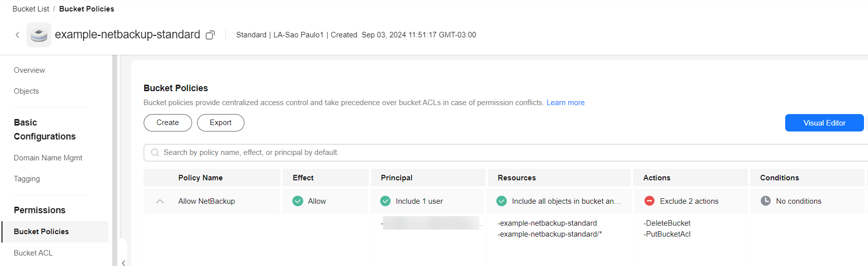The width and height of the screenshot is (868, 266).
Task: Click the search magnifier icon
Action: tap(155, 152)
